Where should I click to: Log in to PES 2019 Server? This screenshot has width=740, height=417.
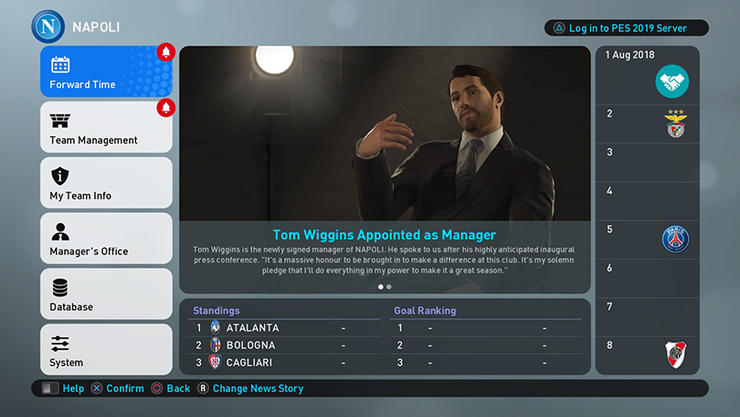coord(626,28)
